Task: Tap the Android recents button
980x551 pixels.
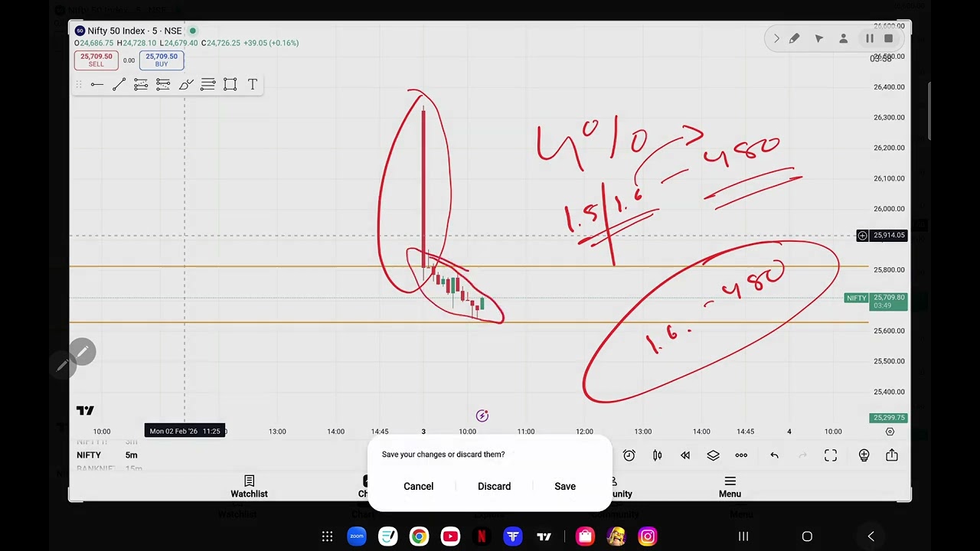Action: click(743, 536)
